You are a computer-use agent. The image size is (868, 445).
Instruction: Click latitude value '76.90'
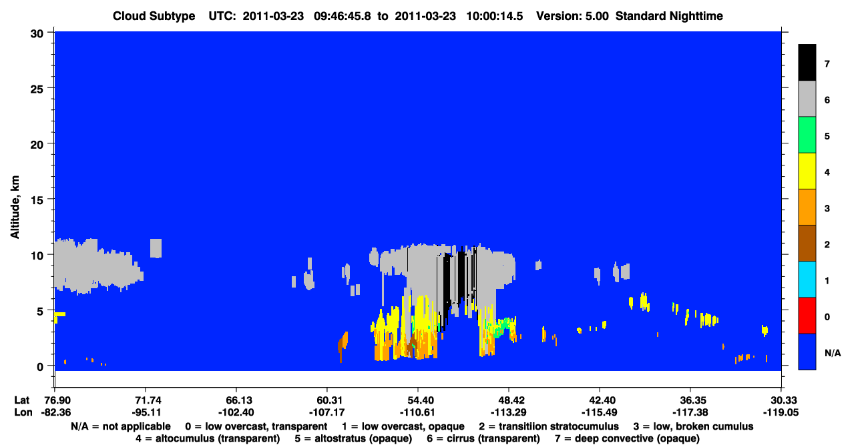54,400
